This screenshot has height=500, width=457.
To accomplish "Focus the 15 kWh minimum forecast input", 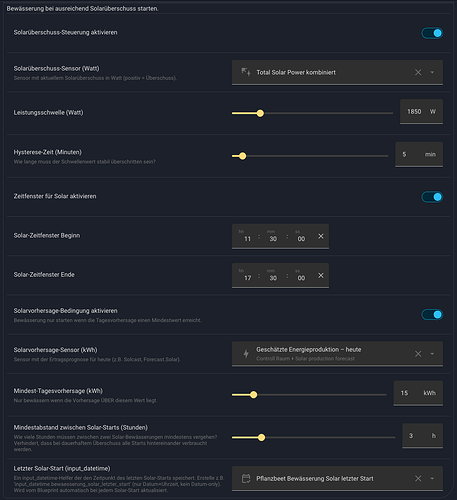I will click(x=418, y=393).
